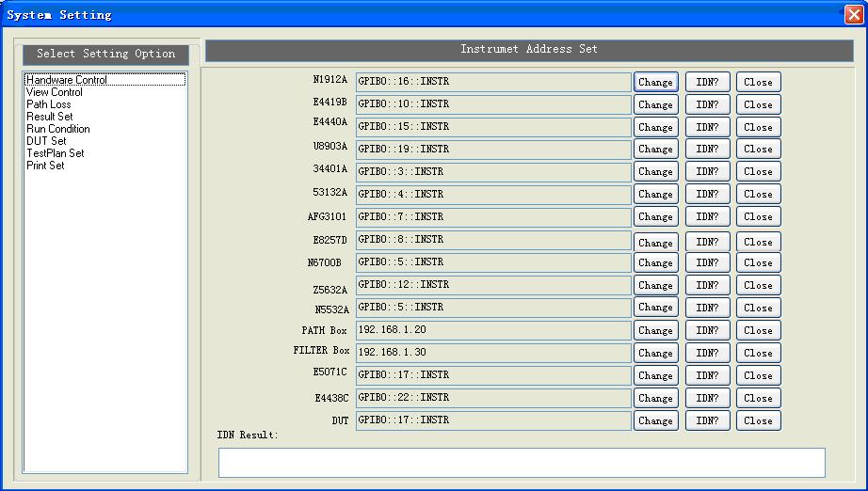Screen dimensions: 868x491
Task: Close the FILTER Box connection
Action: point(759,353)
